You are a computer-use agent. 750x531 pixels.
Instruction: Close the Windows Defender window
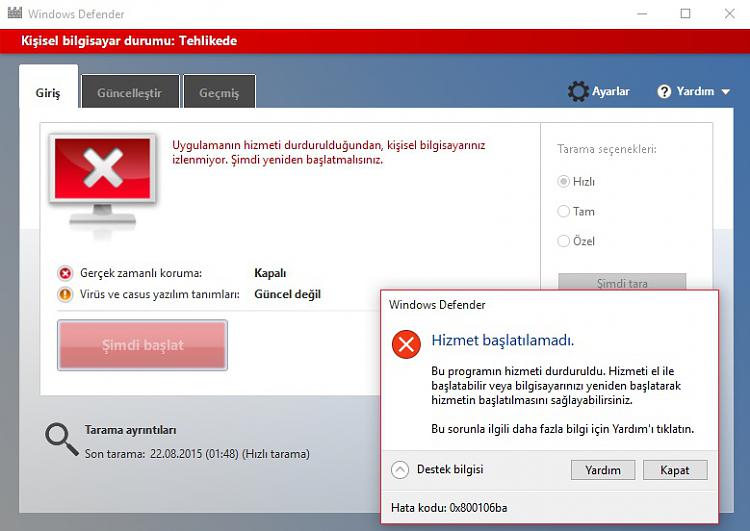[x=729, y=13]
